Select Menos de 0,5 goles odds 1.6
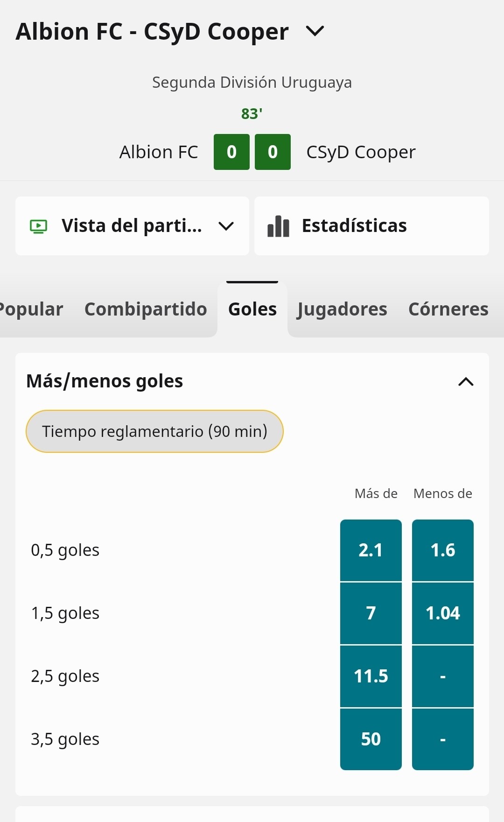504x822 pixels. [x=443, y=550]
